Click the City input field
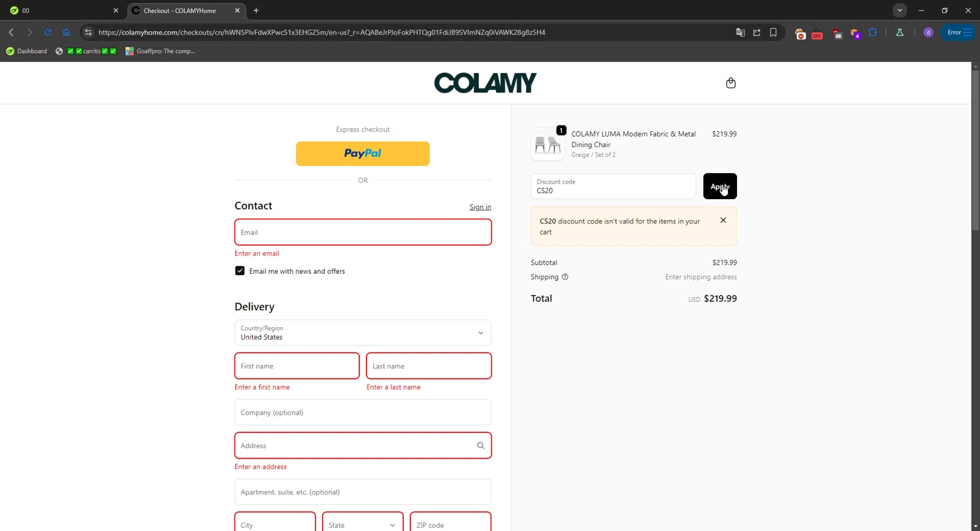Viewport: 980px width, 531px height. 275,523
